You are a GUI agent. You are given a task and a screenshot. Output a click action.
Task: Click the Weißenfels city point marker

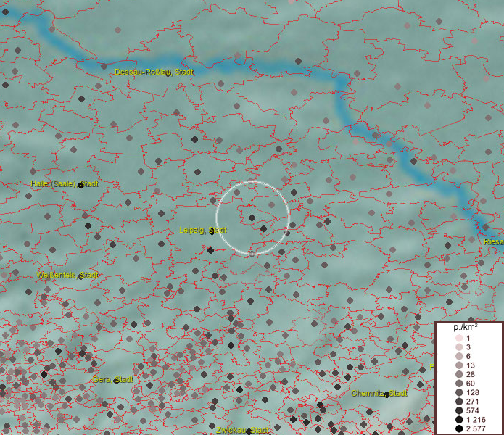tap(81, 276)
